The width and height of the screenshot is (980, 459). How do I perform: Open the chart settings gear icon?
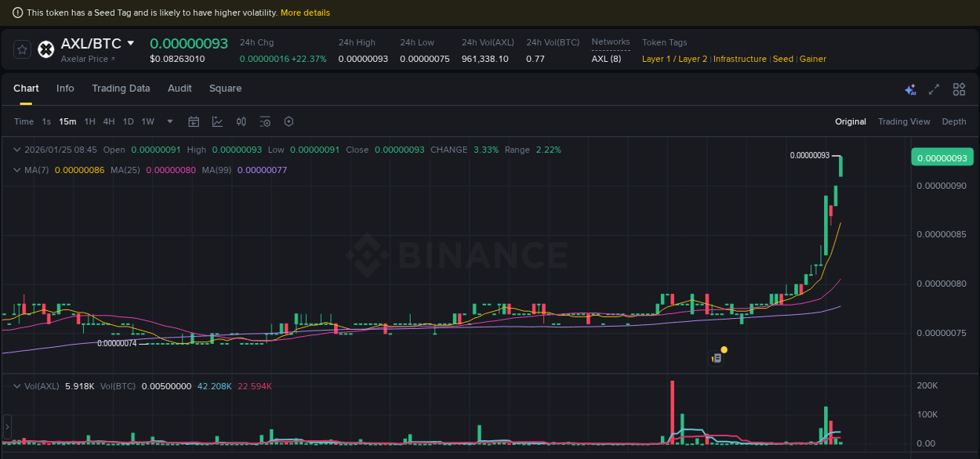coord(289,121)
